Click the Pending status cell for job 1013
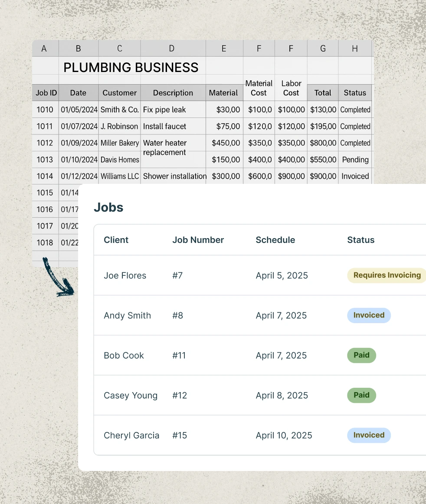The width and height of the screenshot is (426, 504). (355, 160)
